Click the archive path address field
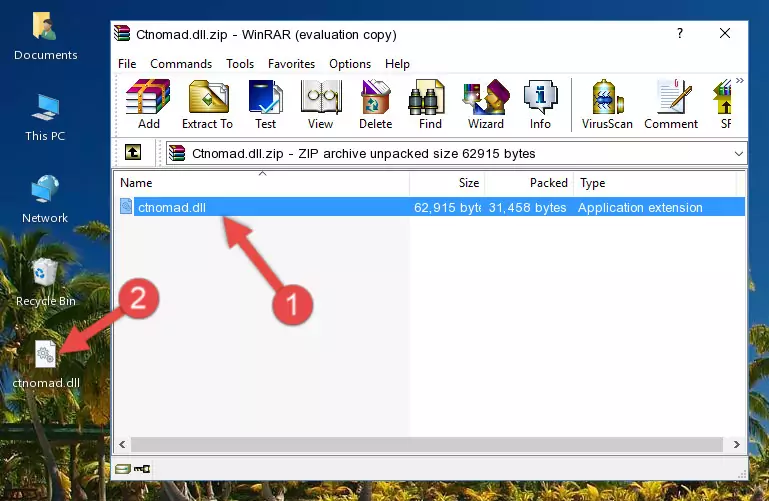Image resolution: width=769 pixels, height=501 pixels. (x=456, y=153)
